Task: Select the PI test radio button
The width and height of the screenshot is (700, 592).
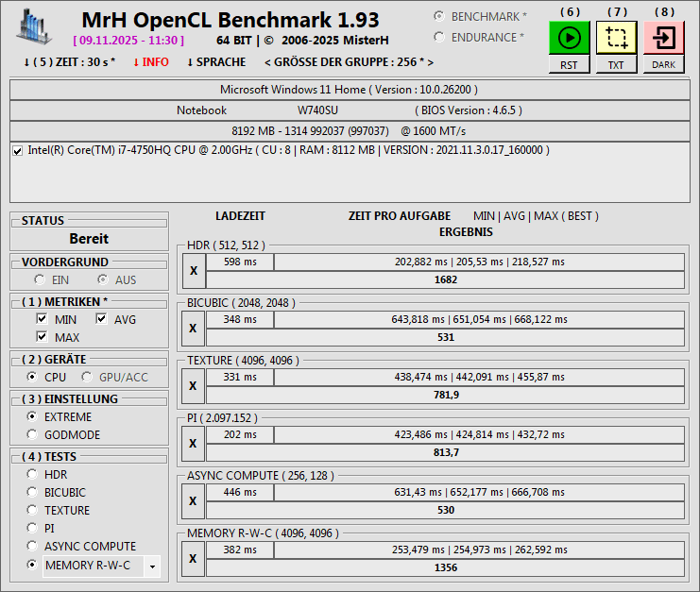Action: click(x=32, y=528)
